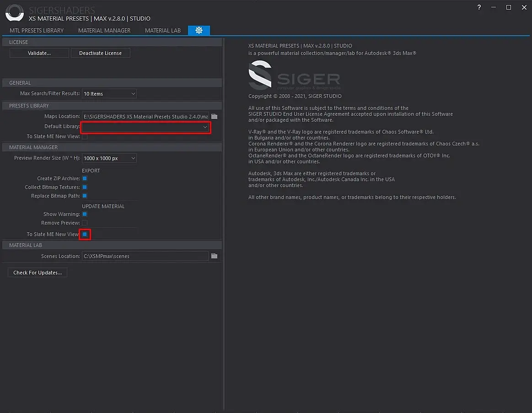This screenshot has height=413, width=532.
Task: Click the SIGER studio logo image
Action: (x=294, y=75)
